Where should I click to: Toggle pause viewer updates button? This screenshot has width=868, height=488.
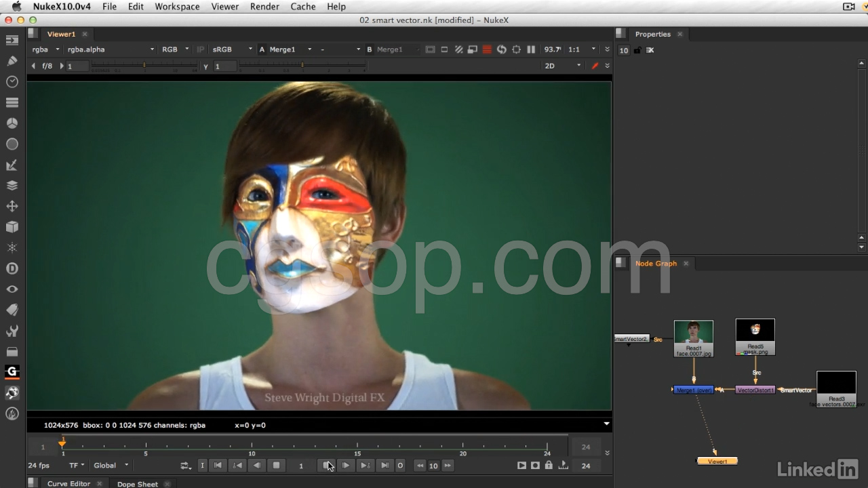click(x=531, y=49)
